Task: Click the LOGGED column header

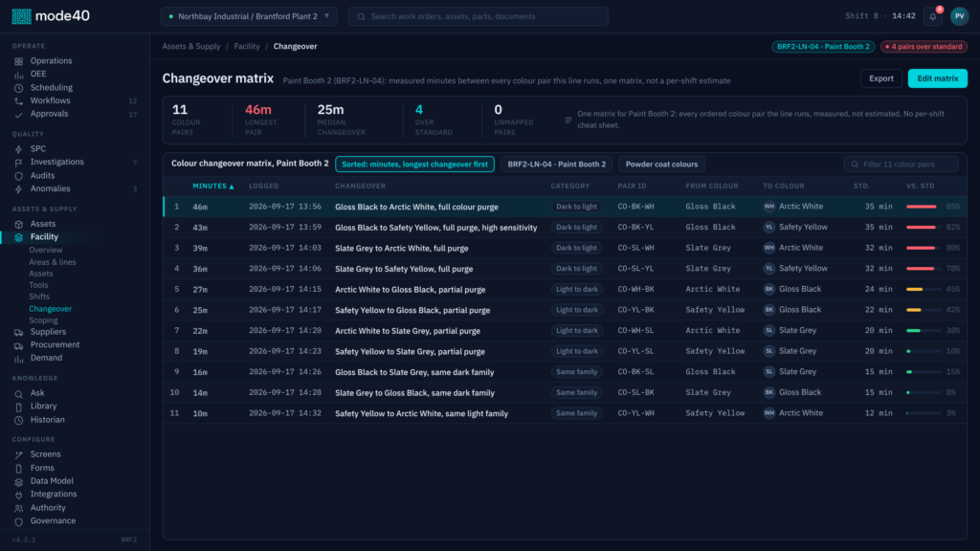Action: coord(264,187)
